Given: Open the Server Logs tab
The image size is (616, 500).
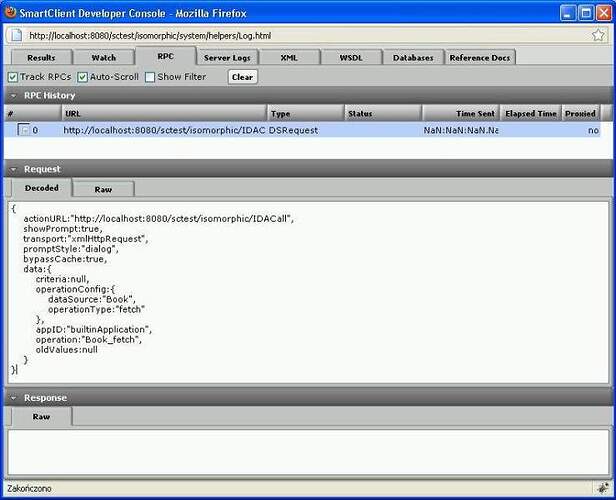Looking at the screenshot, I should pyautogui.click(x=227, y=57).
